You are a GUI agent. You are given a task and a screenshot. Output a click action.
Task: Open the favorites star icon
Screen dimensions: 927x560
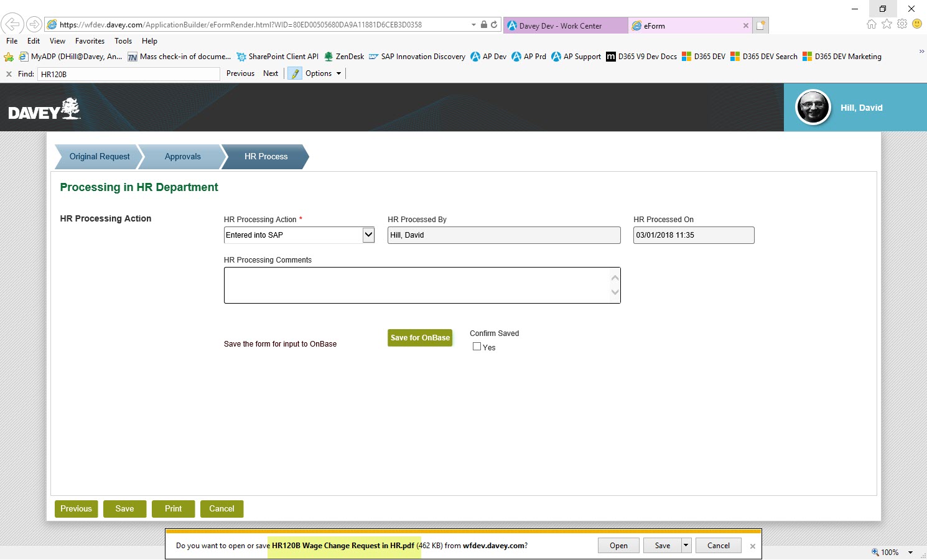click(x=887, y=24)
